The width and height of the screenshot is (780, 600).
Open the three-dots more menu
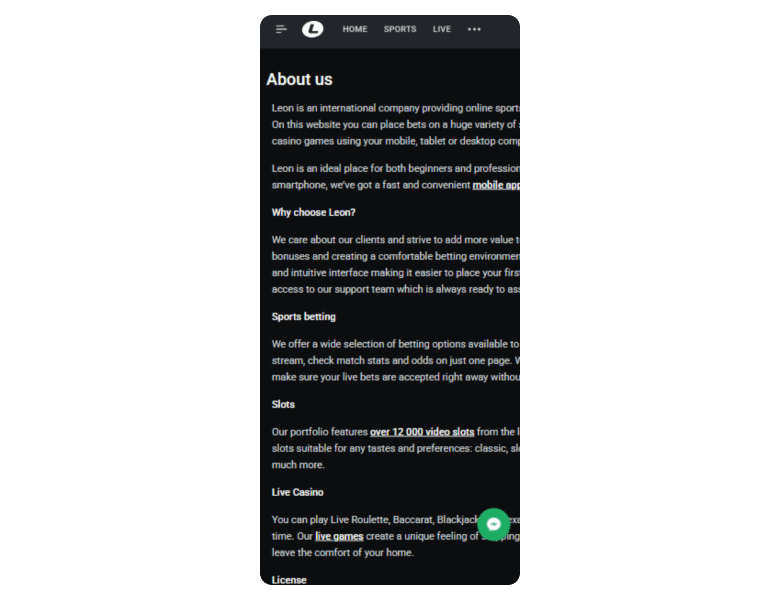click(x=474, y=30)
